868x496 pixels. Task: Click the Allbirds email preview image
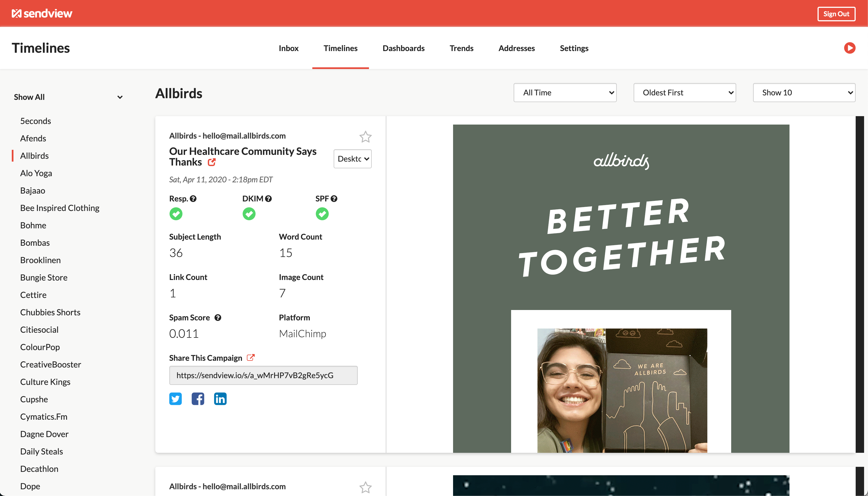(621, 288)
